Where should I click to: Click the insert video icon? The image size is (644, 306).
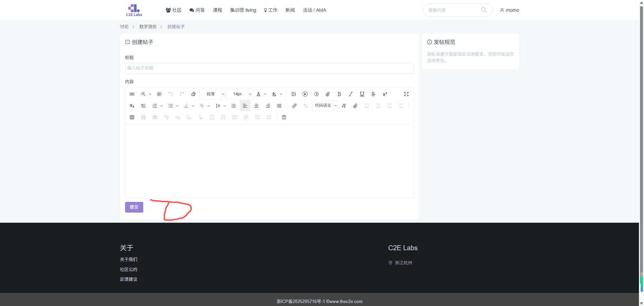(x=305, y=94)
